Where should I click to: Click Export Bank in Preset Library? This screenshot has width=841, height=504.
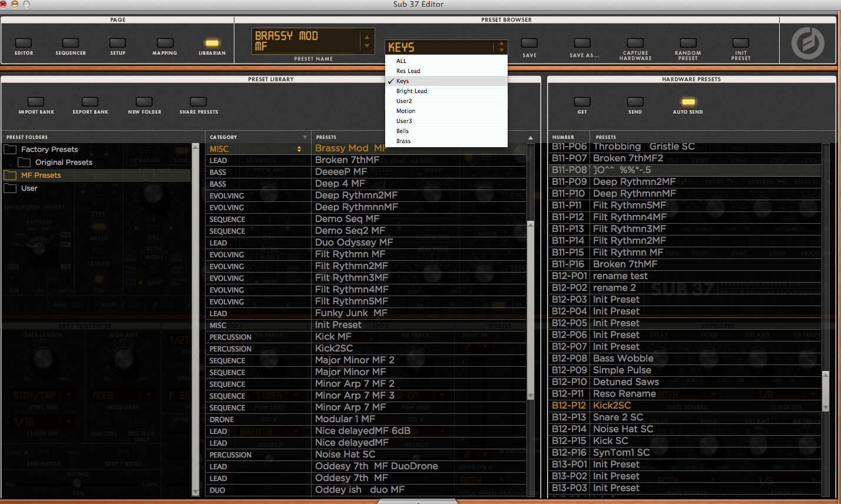(x=90, y=102)
